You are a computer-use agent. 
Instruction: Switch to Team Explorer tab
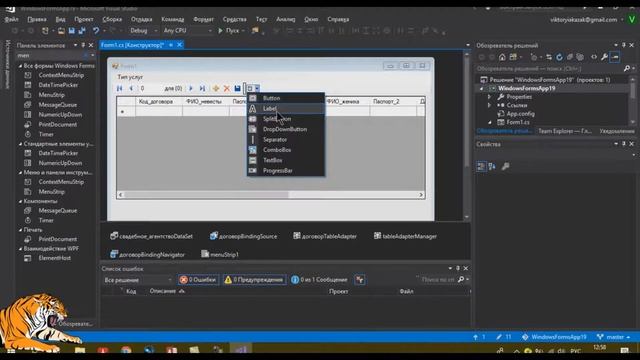click(x=564, y=131)
